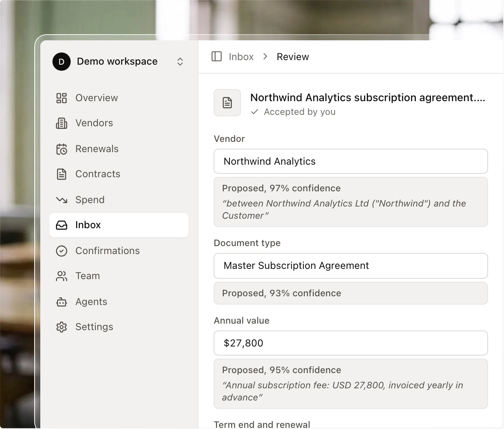The height and width of the screenshot is (429, 504).
Task: Click the breadcrumb chevron separator
Action: pyautogui.click(x=265, y=57)
